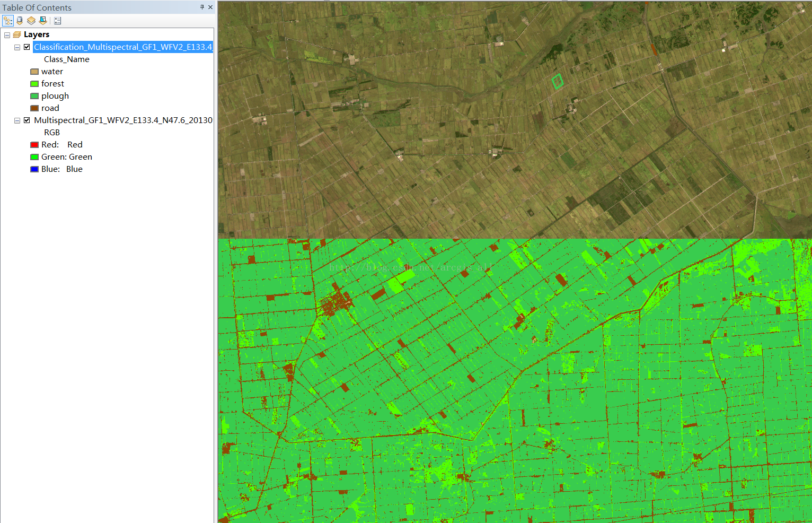Toggle visibility of Multispectral_GF1_WFV2 RGB layer
This screenshot has width=812, height=523.
[x=27, y=120]
